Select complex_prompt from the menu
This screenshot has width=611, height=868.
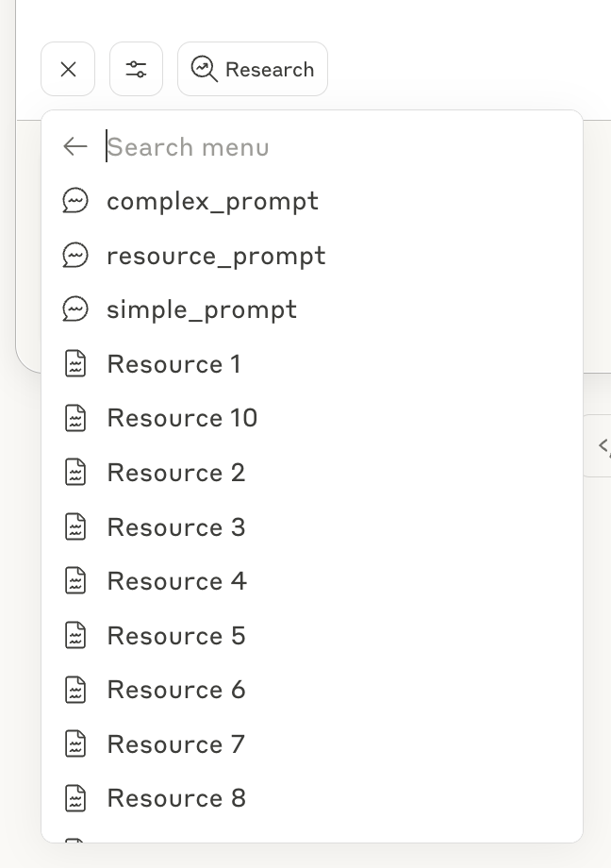pos(212,201)
